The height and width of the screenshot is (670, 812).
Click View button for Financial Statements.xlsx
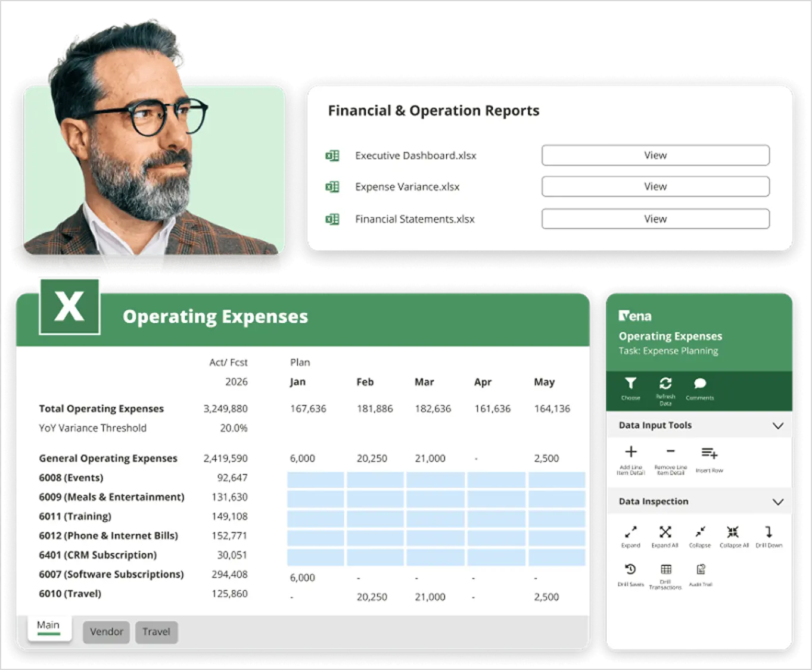point(655,219)
